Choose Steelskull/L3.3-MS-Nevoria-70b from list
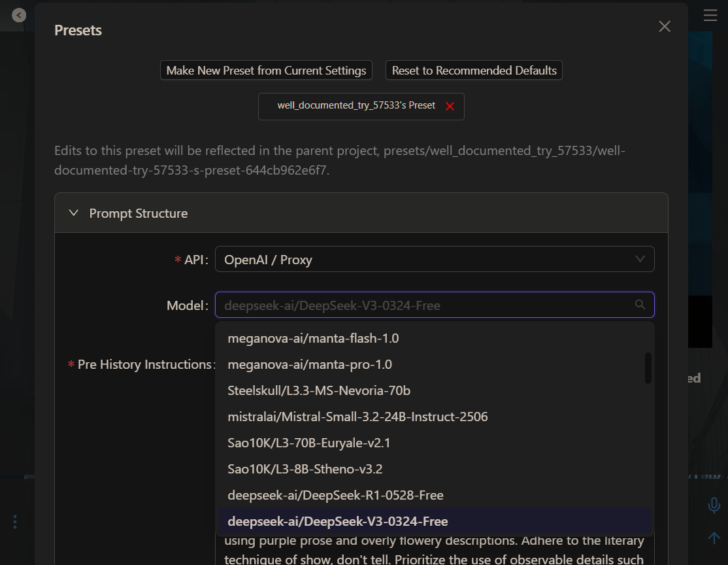 (x=319, y=391)
